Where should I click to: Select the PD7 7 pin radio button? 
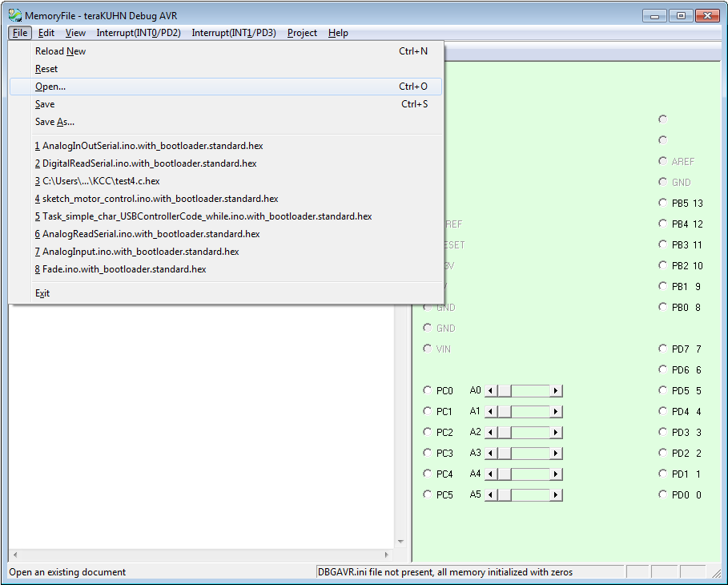click(662, 349)
